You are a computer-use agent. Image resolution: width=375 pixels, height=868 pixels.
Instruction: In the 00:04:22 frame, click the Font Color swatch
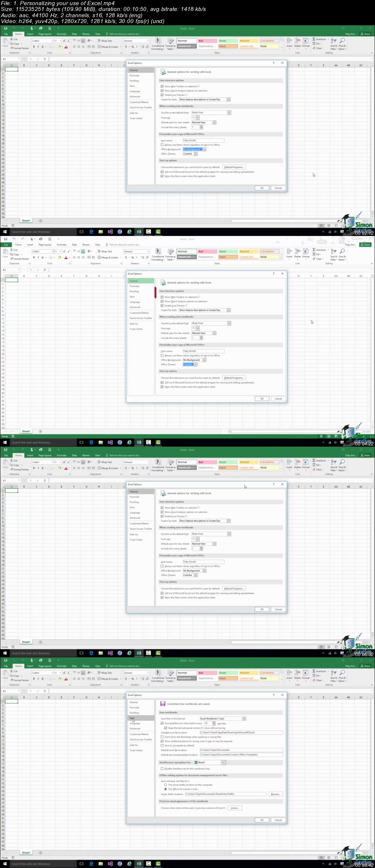coord(66,258)
